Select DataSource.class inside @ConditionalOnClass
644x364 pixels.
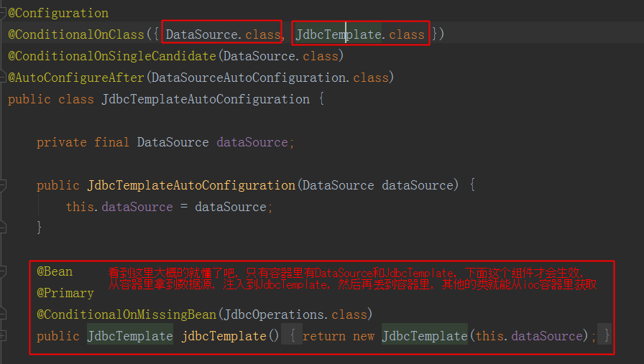(x=223, y=34)
